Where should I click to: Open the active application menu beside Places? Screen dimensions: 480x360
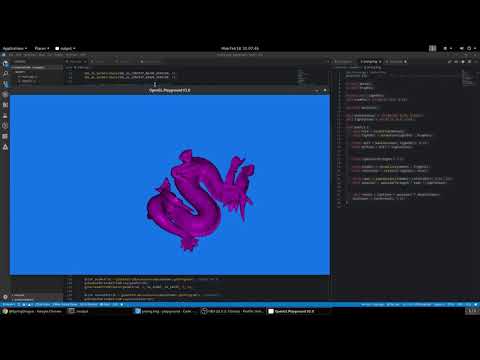pyautogui.click(x=65, y=48)
